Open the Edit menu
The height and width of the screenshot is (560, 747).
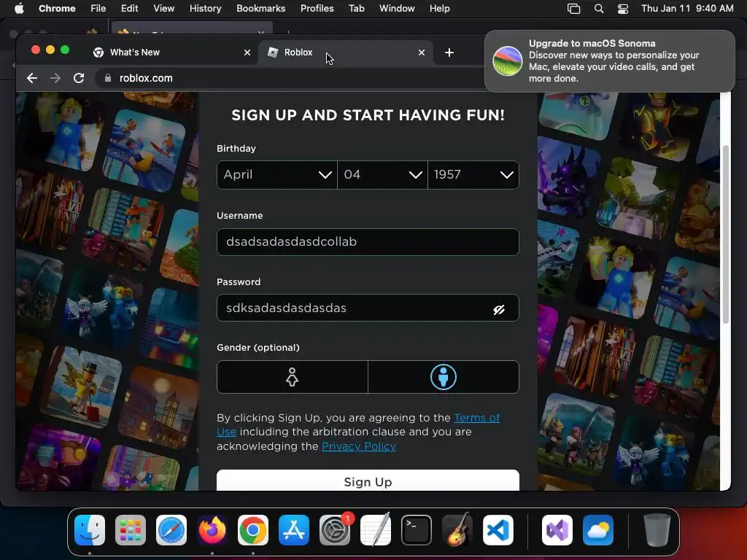tap(129, 9)
